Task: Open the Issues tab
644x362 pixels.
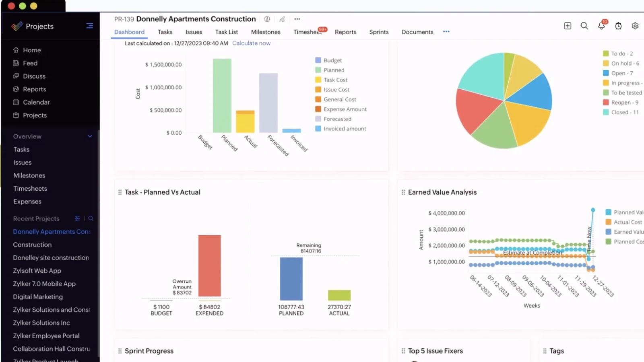Action: [x=194, y=32]
